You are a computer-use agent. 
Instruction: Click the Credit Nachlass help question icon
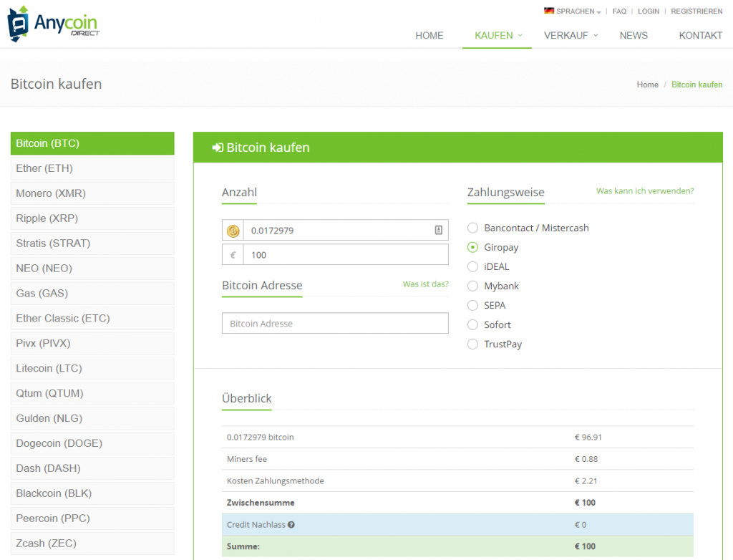291,525
